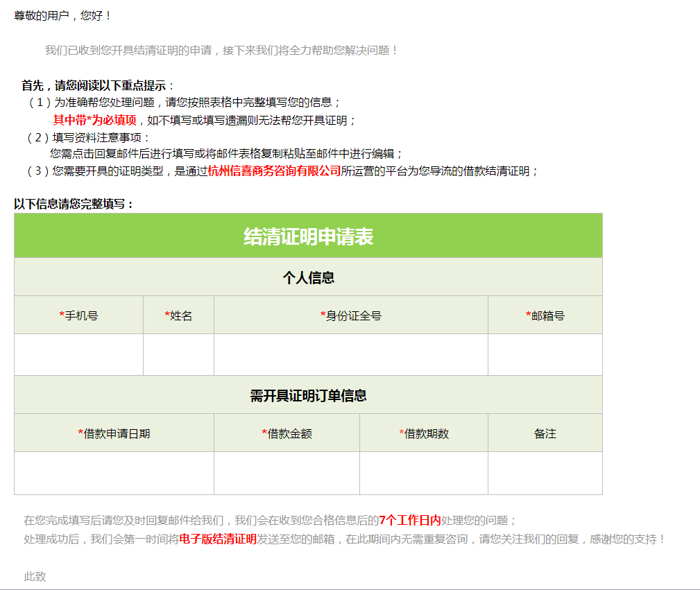Click the line （2）填写资料注意事项
This screenshot has height=590, width=700.
(x=88, y=137)
